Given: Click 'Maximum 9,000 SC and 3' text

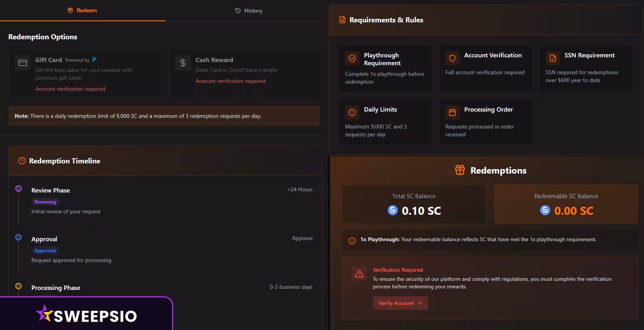Looking at the screenshot, I should (376, 126).
